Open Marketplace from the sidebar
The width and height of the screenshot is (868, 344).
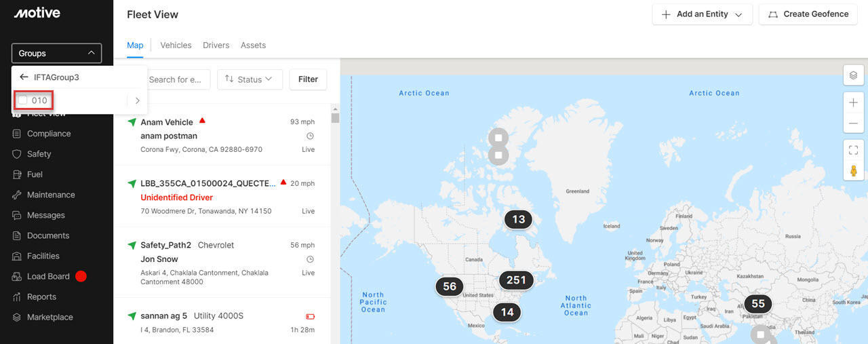[50, 317]
